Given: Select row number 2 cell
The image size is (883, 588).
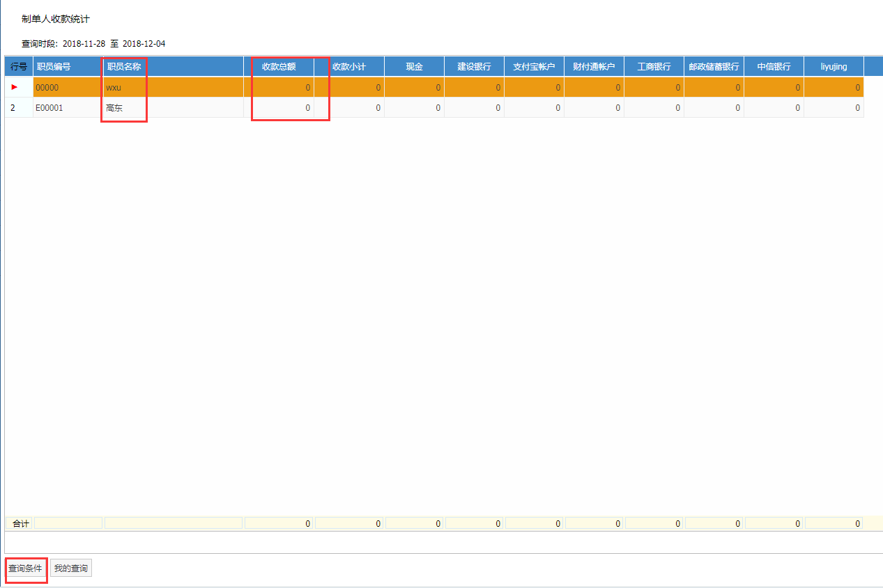Looking at the screenshot, I should click(x=19, y=108).
